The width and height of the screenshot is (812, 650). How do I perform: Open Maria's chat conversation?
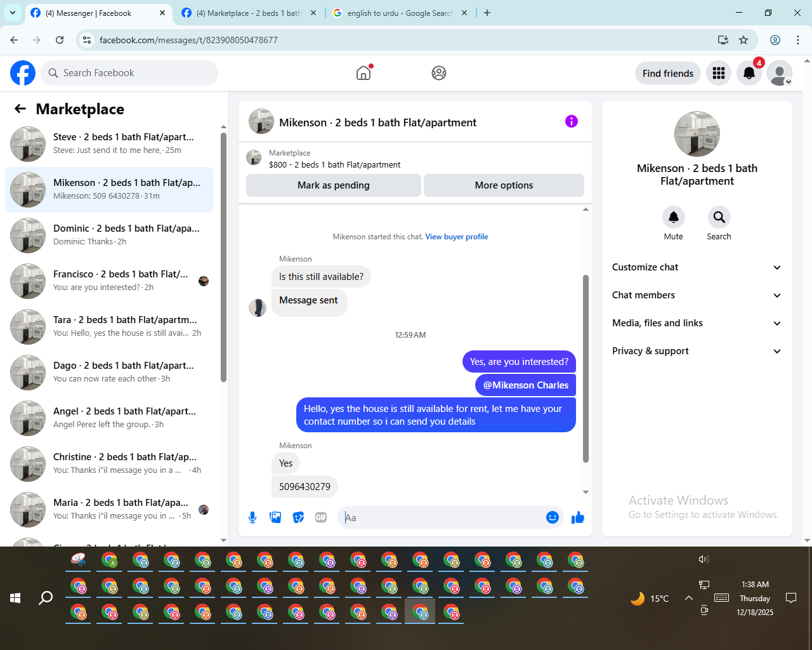point(109,510)
